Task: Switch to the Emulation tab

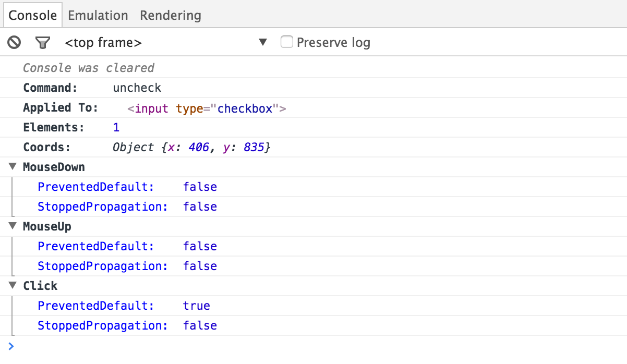Action: coord(98,15)
